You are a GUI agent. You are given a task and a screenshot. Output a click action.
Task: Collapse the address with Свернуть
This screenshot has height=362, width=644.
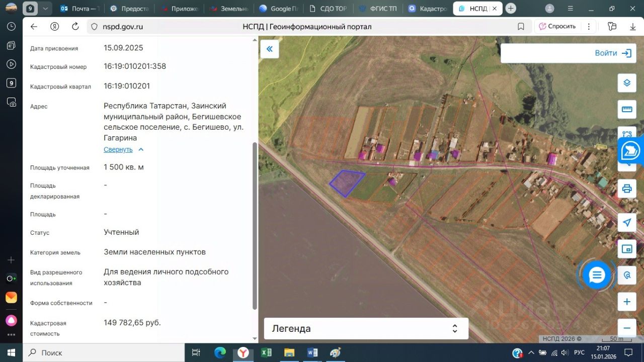(124, 149)
